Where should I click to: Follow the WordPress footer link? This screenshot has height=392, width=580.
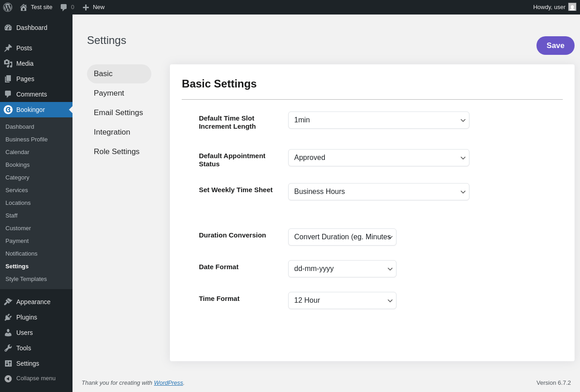pyautogui.click(x=168, y=383)
